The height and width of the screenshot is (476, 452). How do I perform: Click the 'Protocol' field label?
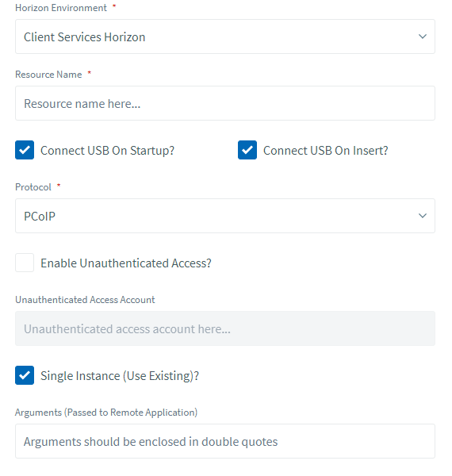(33, 187)
